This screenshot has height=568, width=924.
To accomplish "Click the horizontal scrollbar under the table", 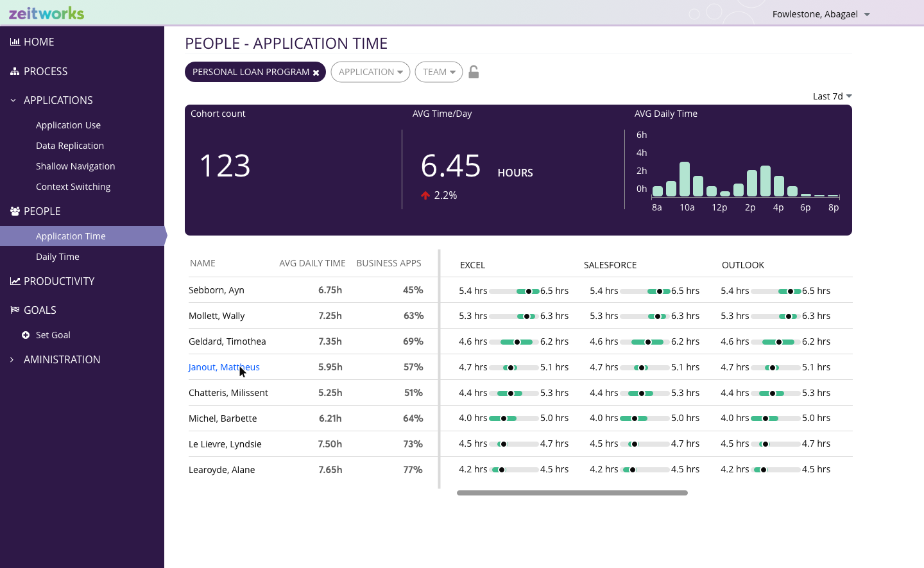I will tap(572, 493).
